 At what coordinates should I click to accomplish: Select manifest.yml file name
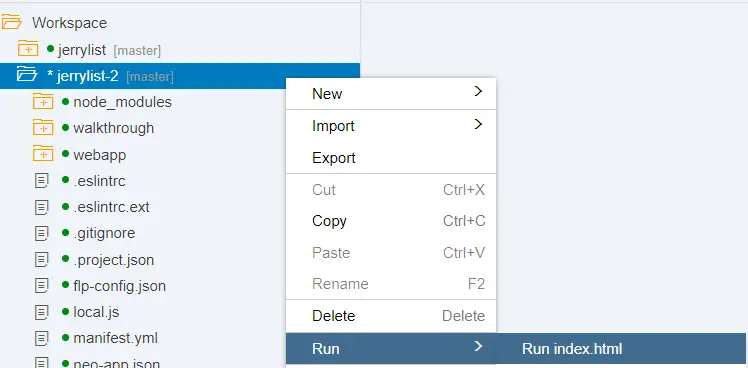pos(115,338)
